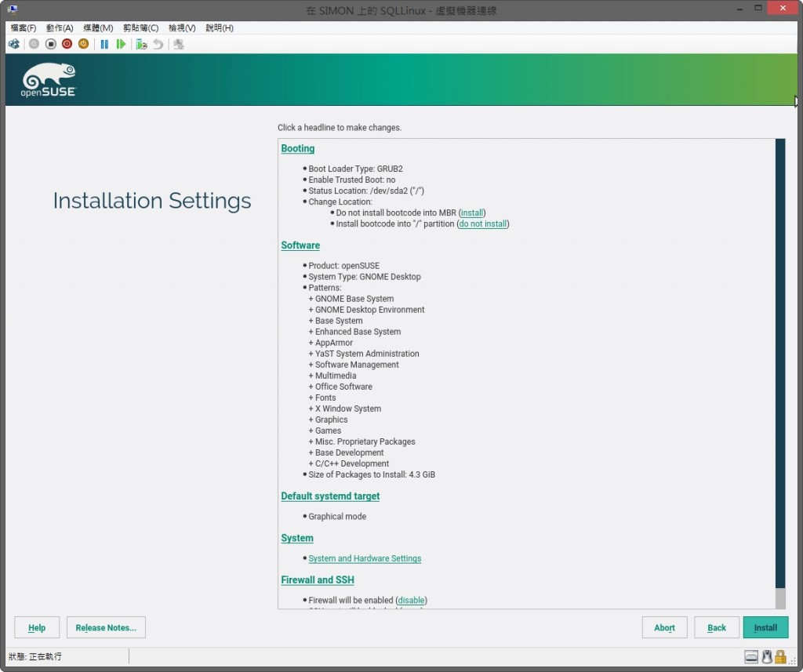803x672 pixels.
Task: Click the Install button
Action: 765,627
